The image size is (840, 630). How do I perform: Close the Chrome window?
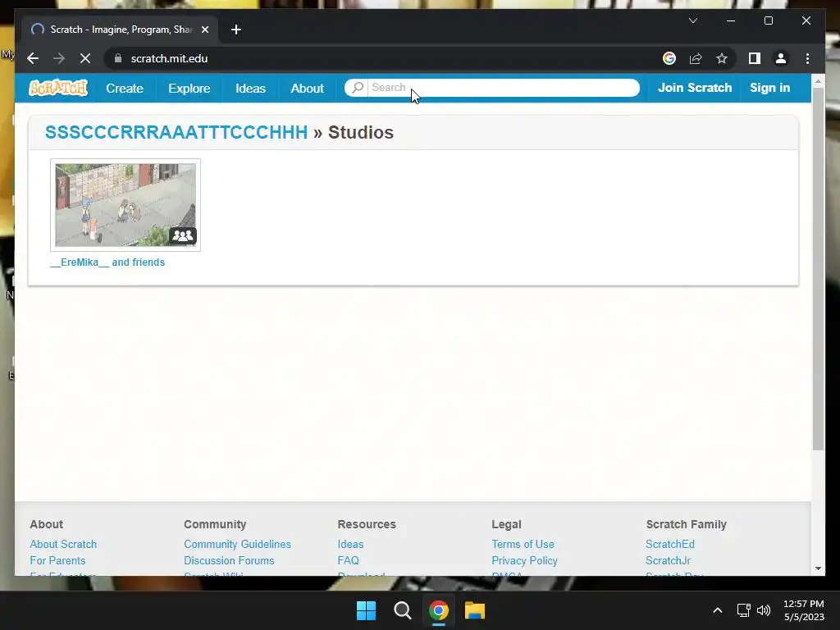pyautogui.click(x=806, y=21)
